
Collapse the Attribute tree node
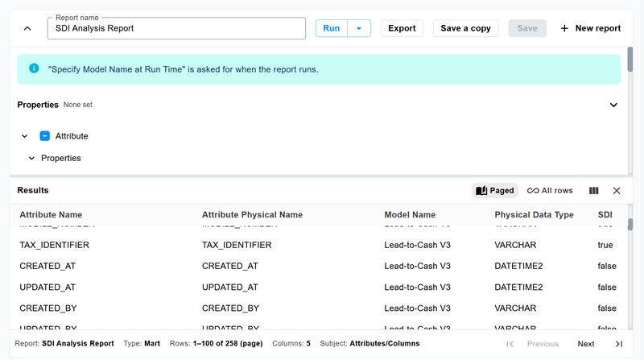25,136
